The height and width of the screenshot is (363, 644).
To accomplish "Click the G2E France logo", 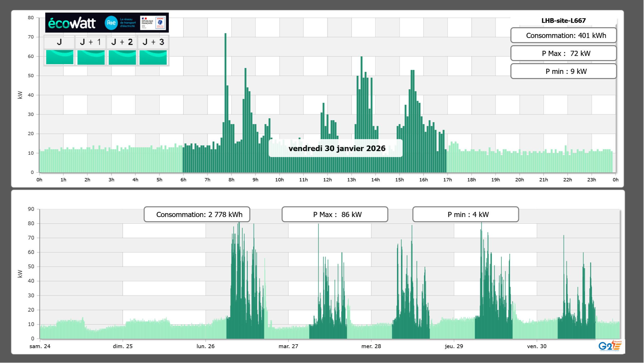I will [x=610, y=346].
